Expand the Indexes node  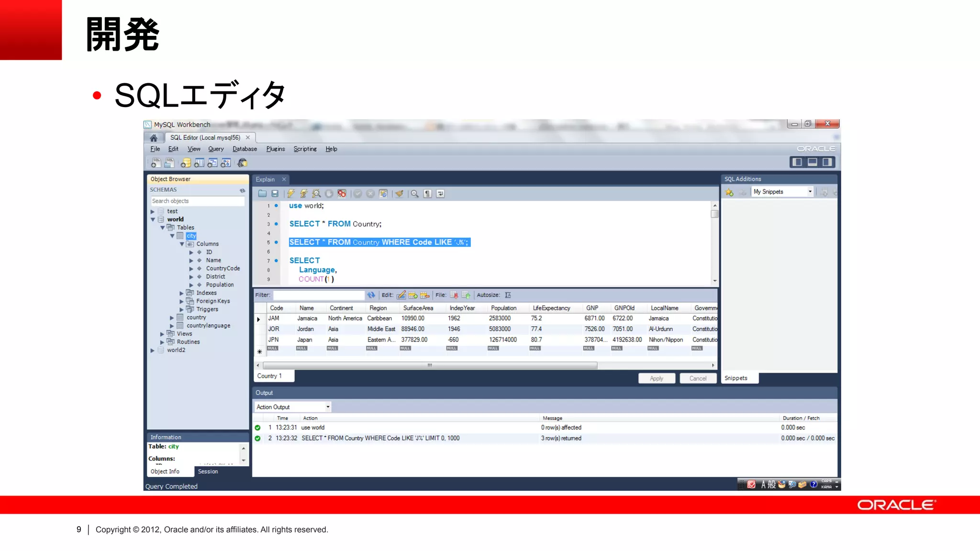pyautogui.click(x=182, y=293)
